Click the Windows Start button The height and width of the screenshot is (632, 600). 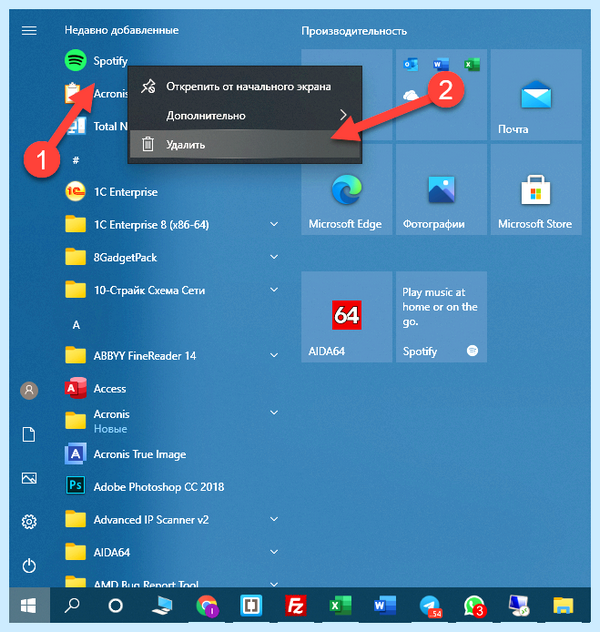(29, 605)
